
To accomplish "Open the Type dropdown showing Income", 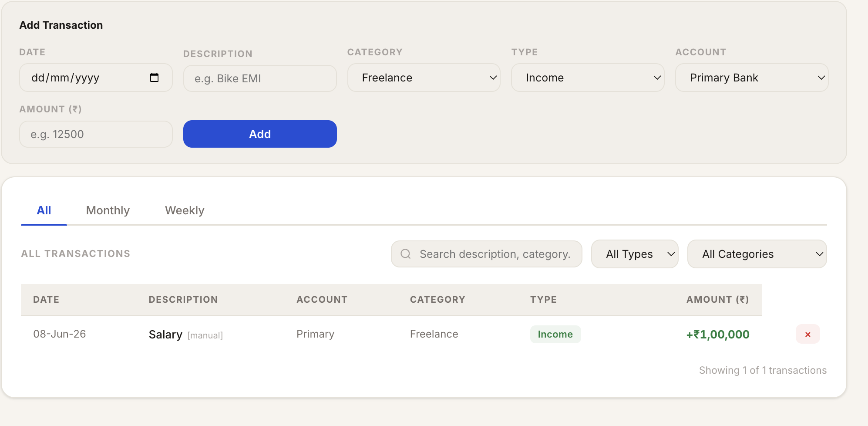I will 588,78.
